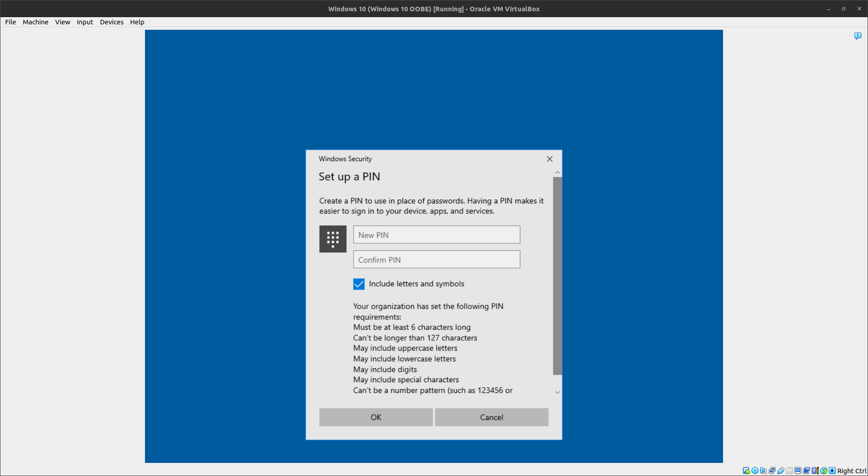Click the optical disc status icon
868x476 pixels.
pos(755,471)
